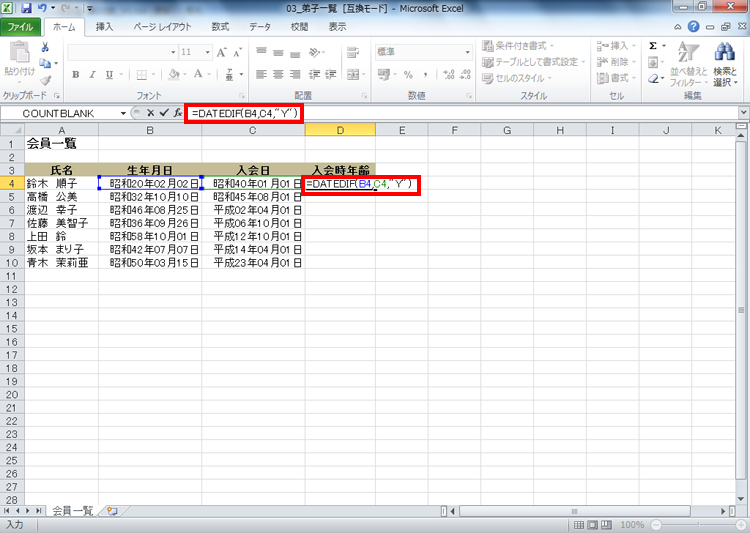This screenshot has height=533, width=750.
Task: Click the 挿入 cells insert button
Action: coord(616,46)
